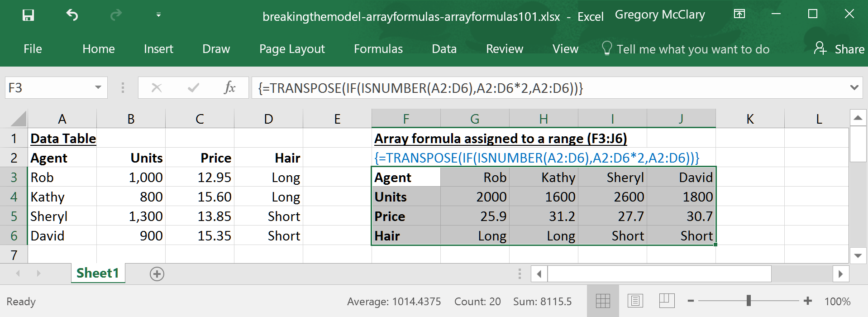This screenshot has width=868, height=317.
Task: Expand the Name Box dropdown arrow
Action: point(98,87)
